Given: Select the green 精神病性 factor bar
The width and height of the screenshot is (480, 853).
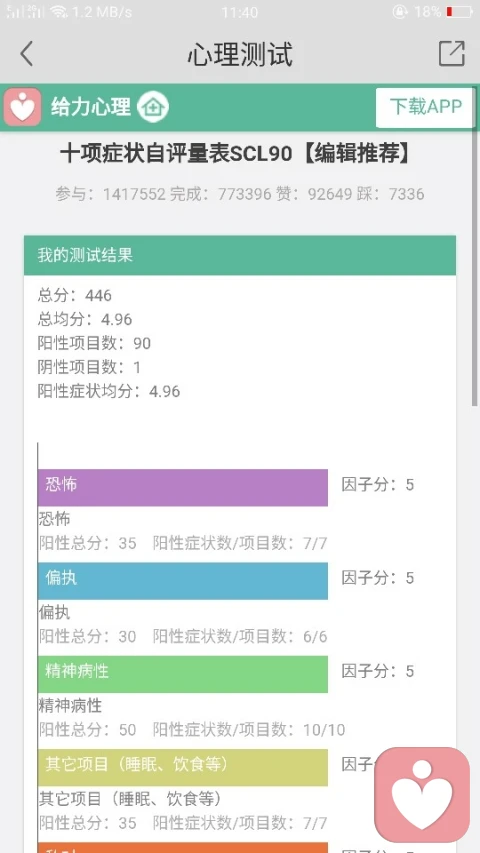Looking at the screenshot, I should [183, 674].
